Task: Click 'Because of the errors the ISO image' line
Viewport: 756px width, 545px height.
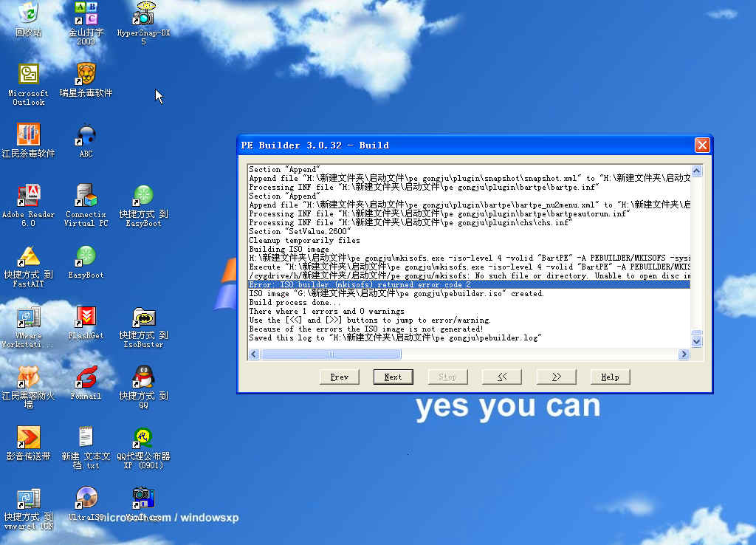Action: pos(366,329)
